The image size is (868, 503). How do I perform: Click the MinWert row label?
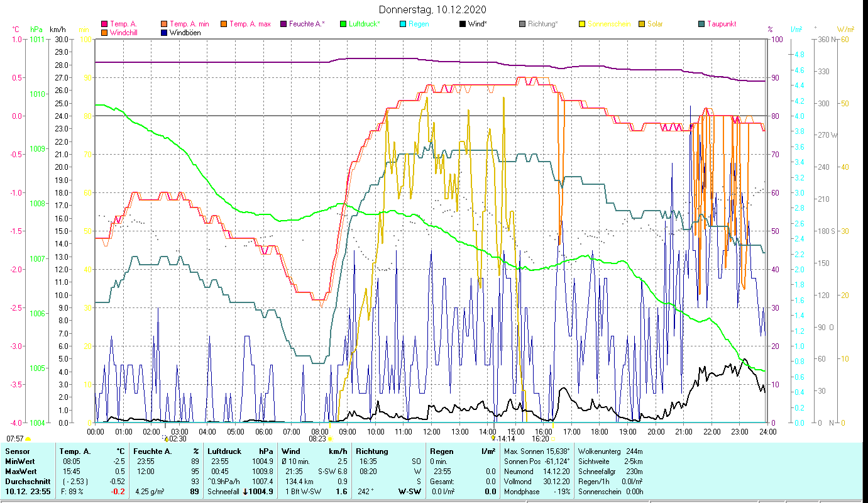point(20,462)
